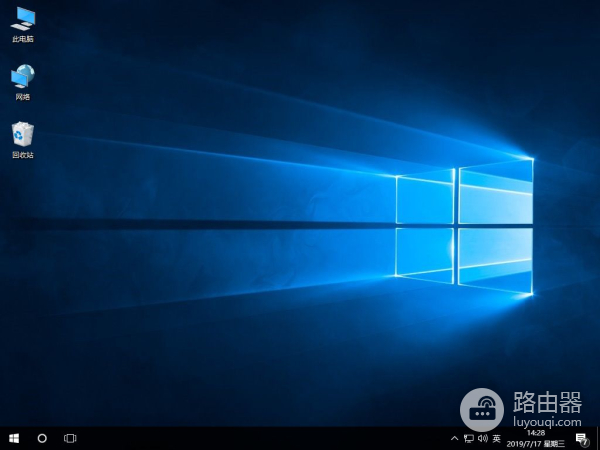Open Cortana search circle on taskbar
Image resolution: width=600 pixels, height=450 pixels.
(x=42, y=438)
